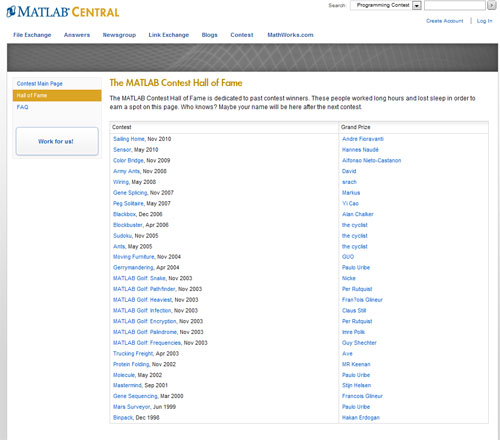Open MATLAB Golf: Pathfinder contest link
Screen dimensions: 500x440
[x=144, y=289]
